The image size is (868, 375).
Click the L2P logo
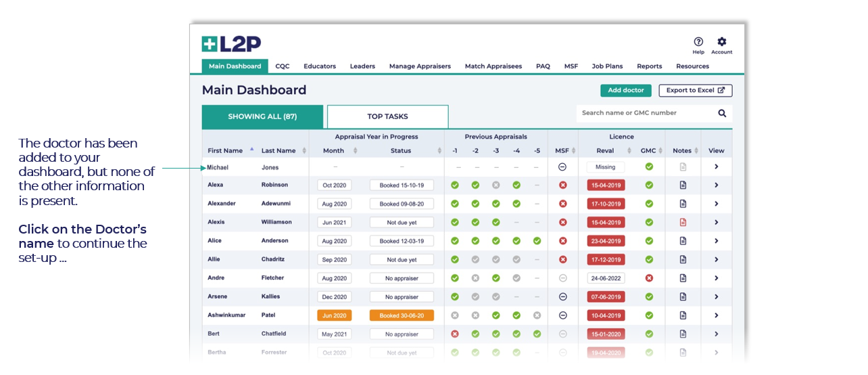click(x=231, y=44)
